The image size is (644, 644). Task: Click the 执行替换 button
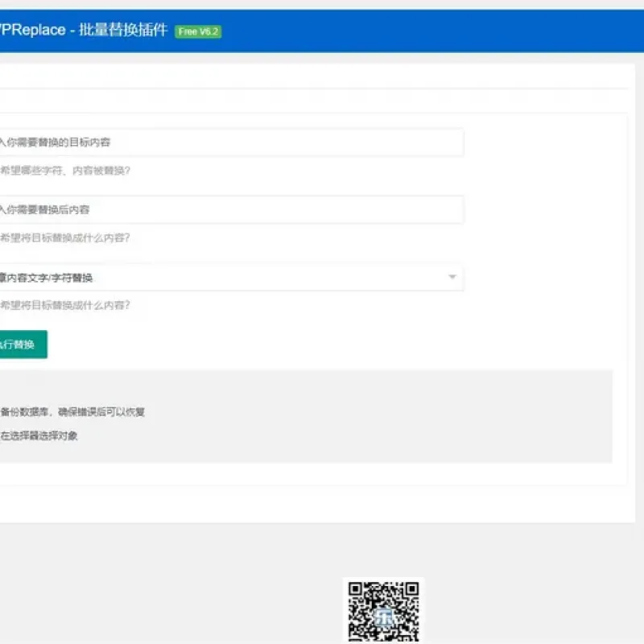click(x=23, y=345)
